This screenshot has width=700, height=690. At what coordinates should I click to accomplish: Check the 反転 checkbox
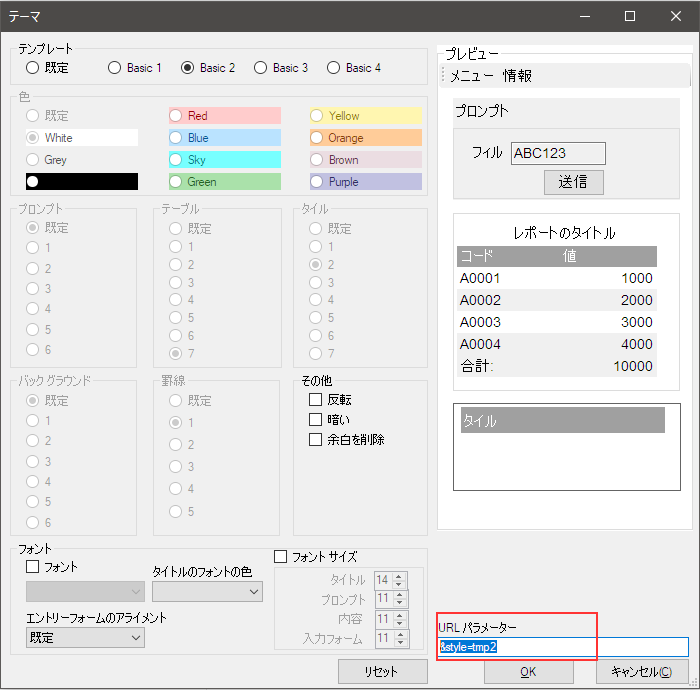tap(316, 399)
